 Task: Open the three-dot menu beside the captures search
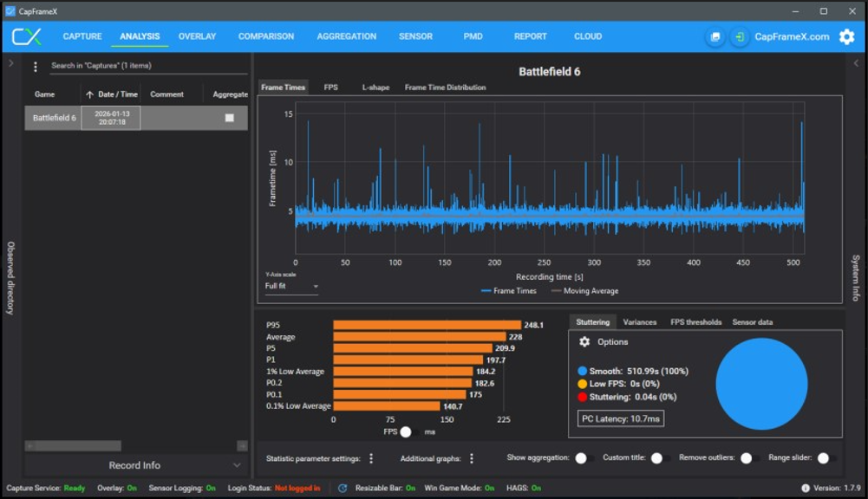(36, 67)
